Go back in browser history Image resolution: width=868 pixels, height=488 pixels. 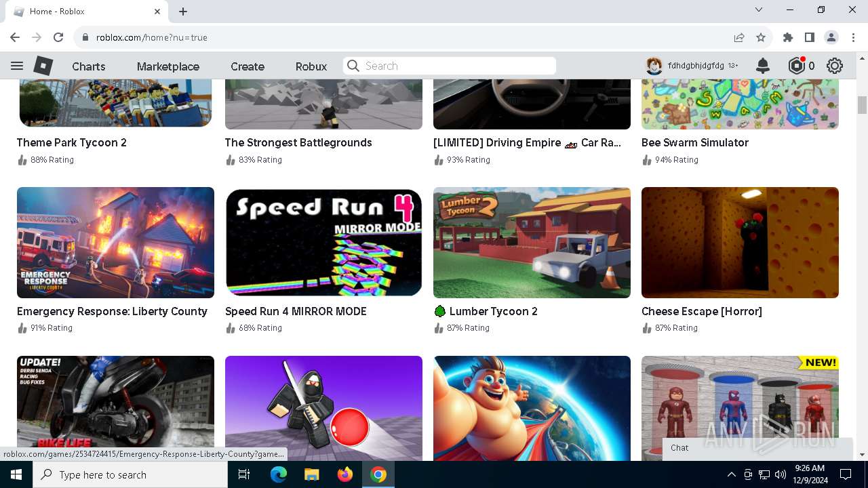(15, 37)
